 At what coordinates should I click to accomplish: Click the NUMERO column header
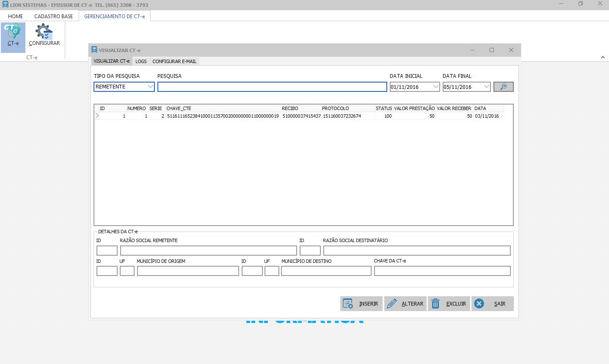tap(137, 108)
